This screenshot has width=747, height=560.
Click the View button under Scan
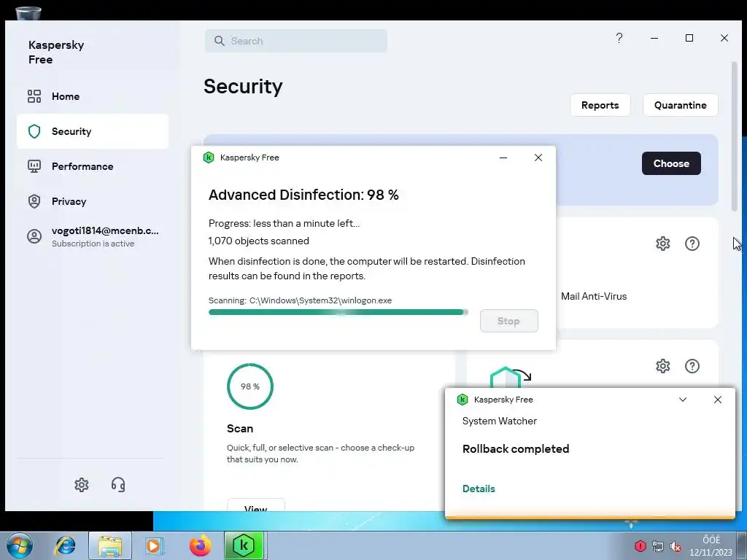point(256,505)
